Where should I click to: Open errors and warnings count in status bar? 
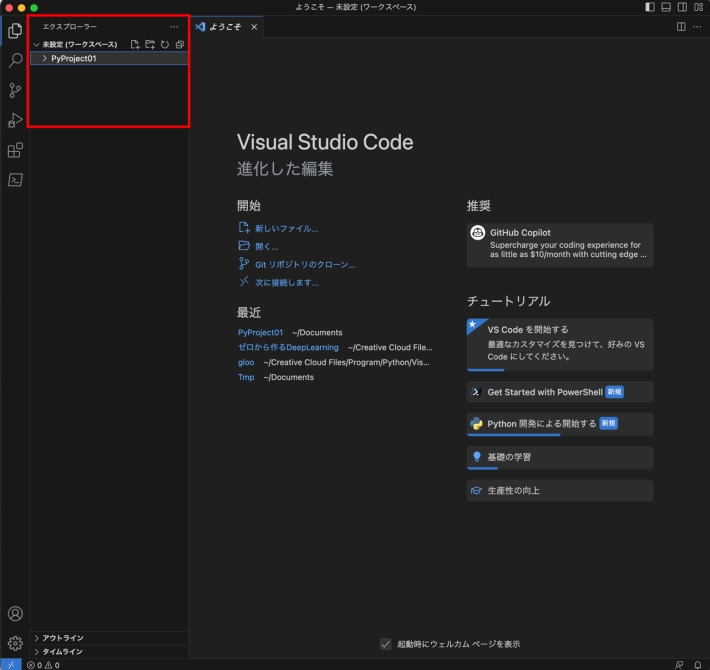(43, 665)
